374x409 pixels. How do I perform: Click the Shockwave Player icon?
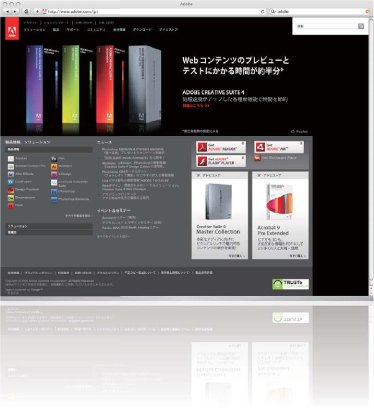coord(257,158)
